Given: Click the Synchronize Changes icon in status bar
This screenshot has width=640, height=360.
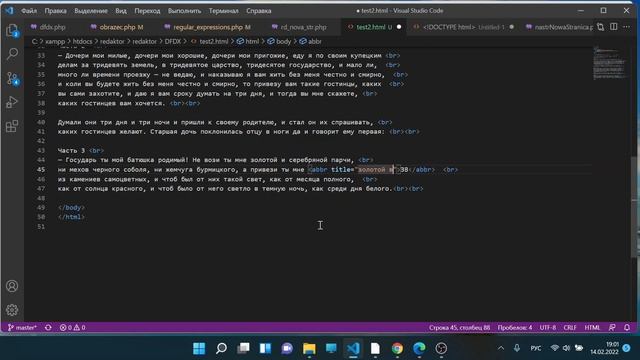Looking at the screenshot, I should [48, 327].
